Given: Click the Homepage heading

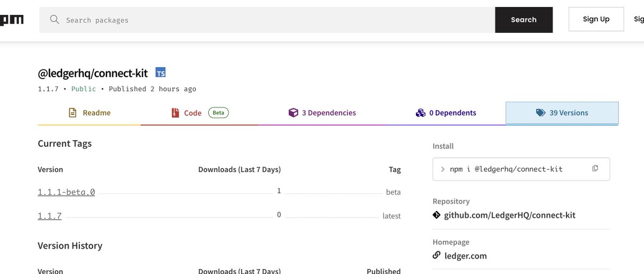Looking at the screenshot, I should (x=451, y=242).
